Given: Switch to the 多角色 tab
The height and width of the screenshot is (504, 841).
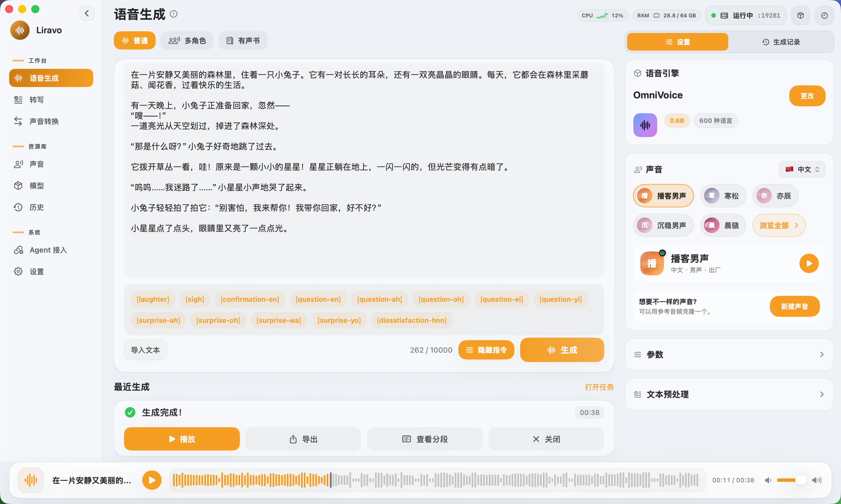Looking at the screenshot, I should [187, 41].
